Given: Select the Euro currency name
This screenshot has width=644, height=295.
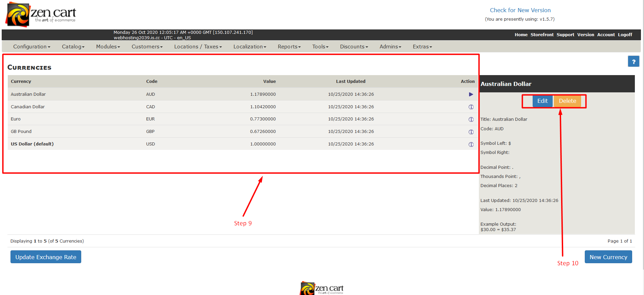Looking at the screenshot, I should 16,119.
